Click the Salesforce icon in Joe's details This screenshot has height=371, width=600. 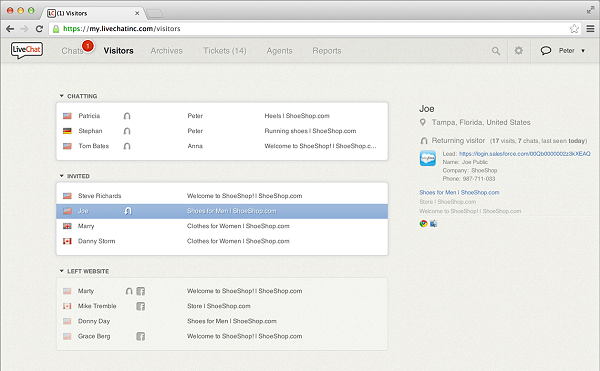pyautogui.click(x=428, y=158)
